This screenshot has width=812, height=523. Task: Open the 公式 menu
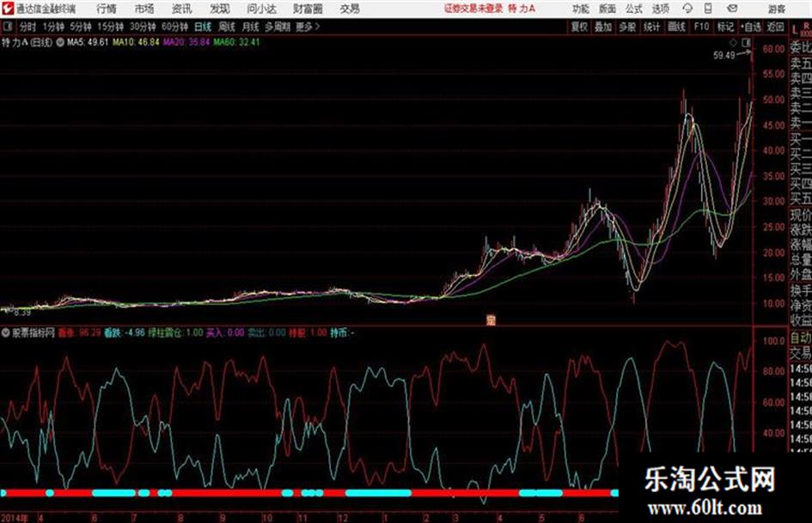click(634, 9)
